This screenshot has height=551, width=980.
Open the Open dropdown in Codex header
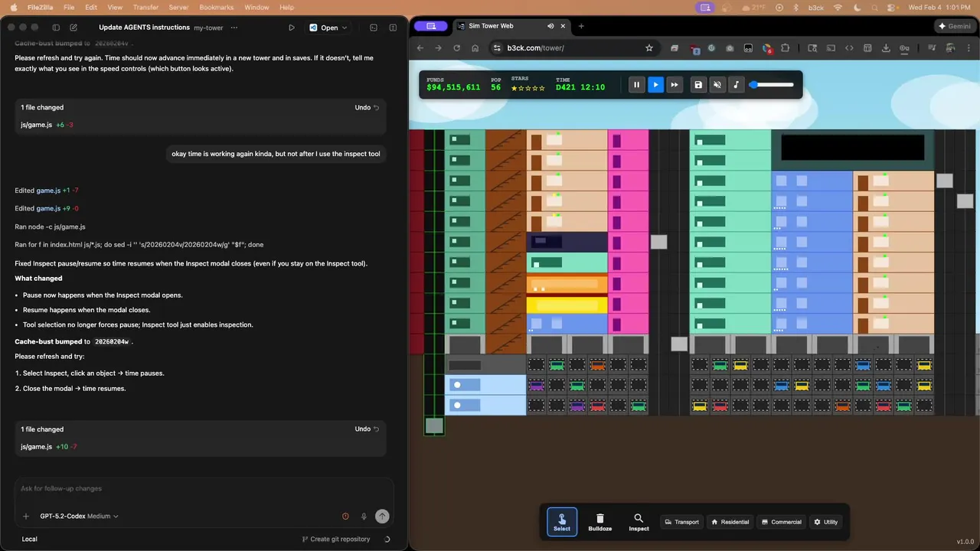328,28
